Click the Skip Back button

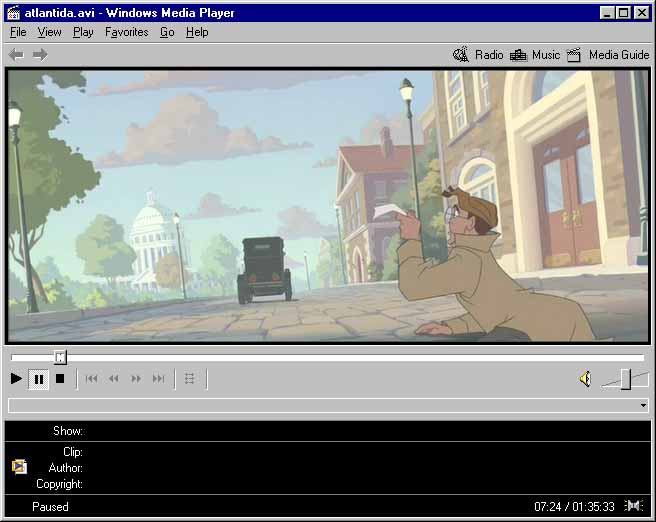[92, 379]
